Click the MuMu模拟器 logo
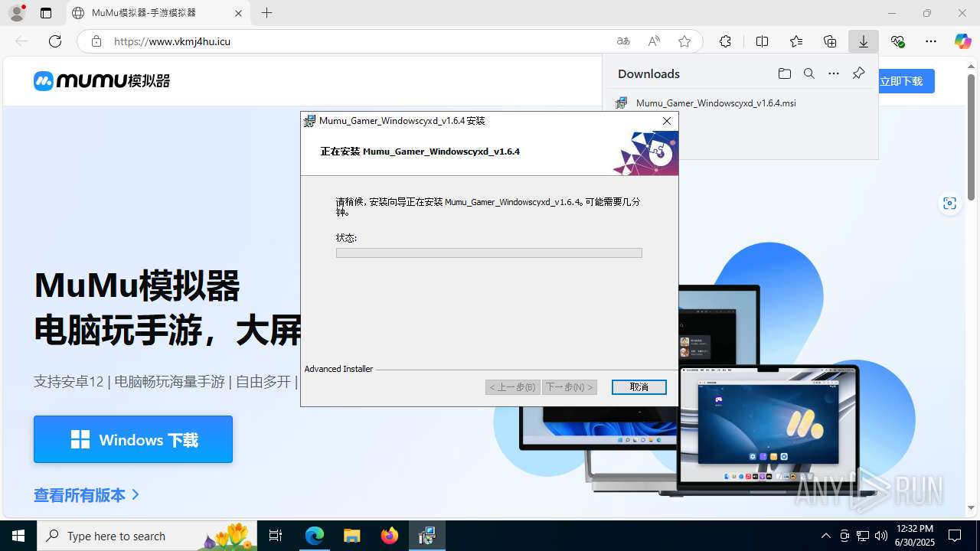The width and height of the screenshot is (980, 551). pos(102,80)
